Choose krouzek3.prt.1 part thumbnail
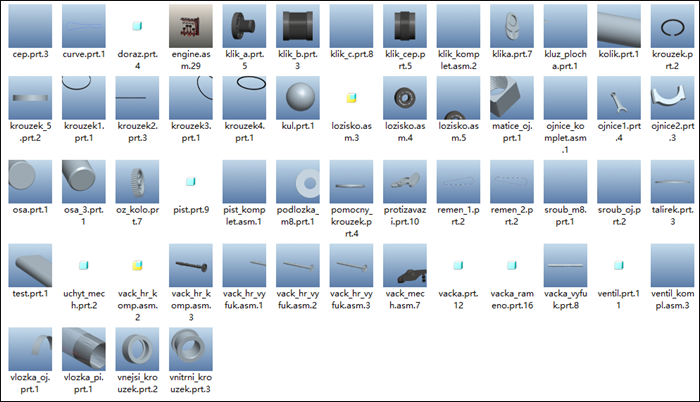This screenshot has height=402, width=700. pos(191,98)
